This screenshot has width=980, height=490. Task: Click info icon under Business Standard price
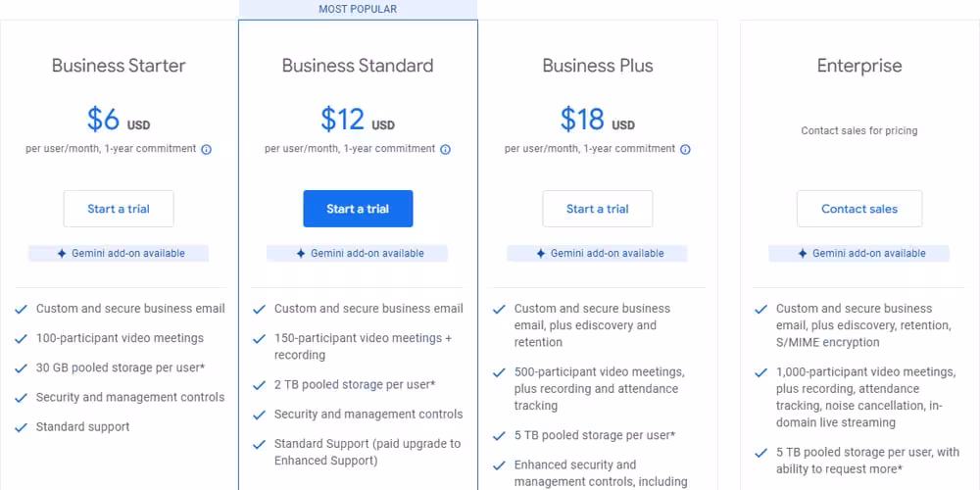[445, 150]
